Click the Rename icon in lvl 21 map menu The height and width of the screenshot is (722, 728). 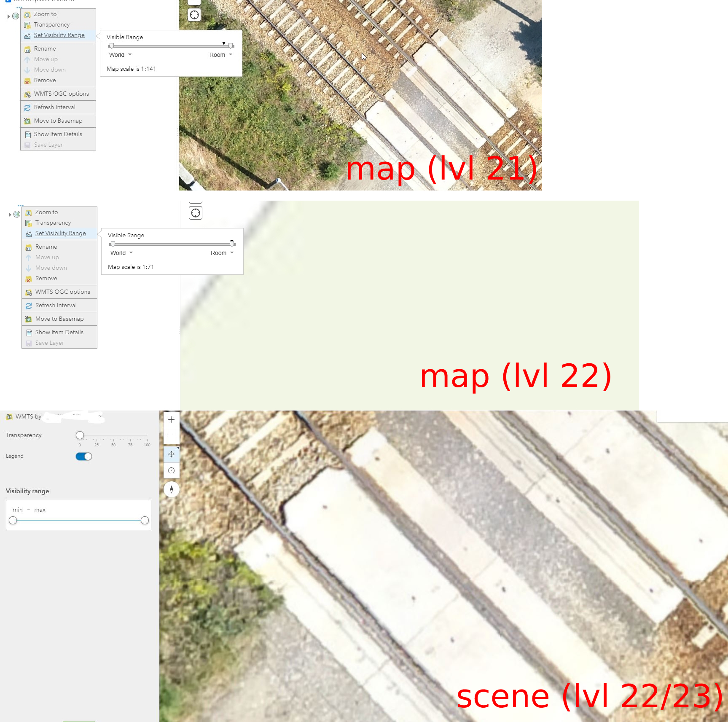[x=27, y=49]
